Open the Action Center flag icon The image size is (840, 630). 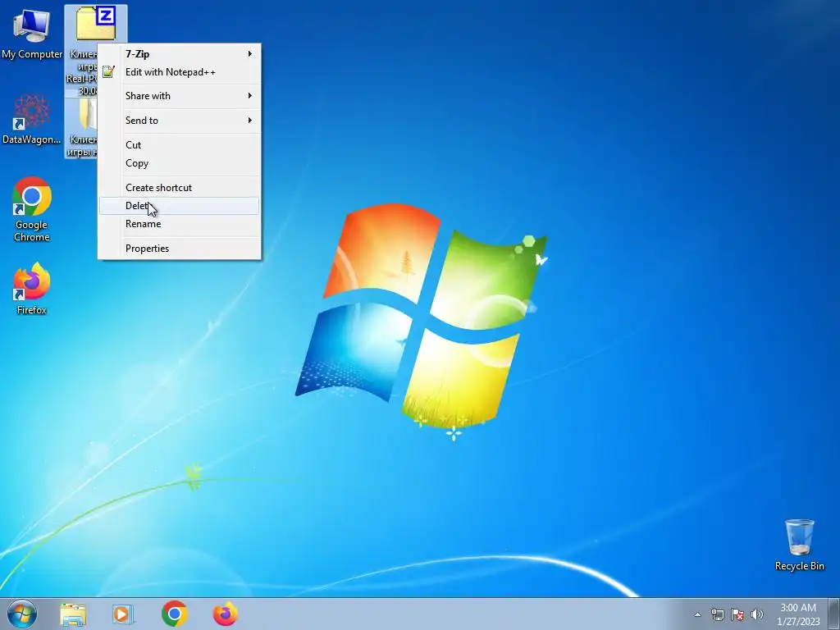pos(737,614)
